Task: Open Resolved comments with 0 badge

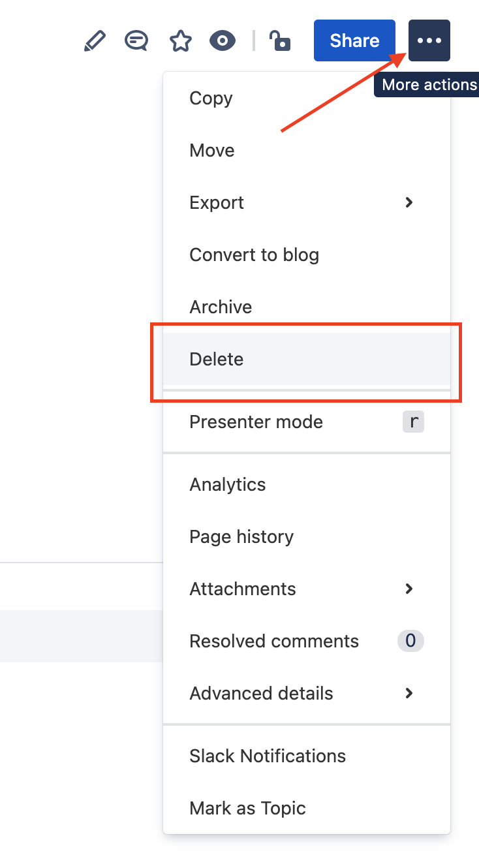Action: click(307, 641)
